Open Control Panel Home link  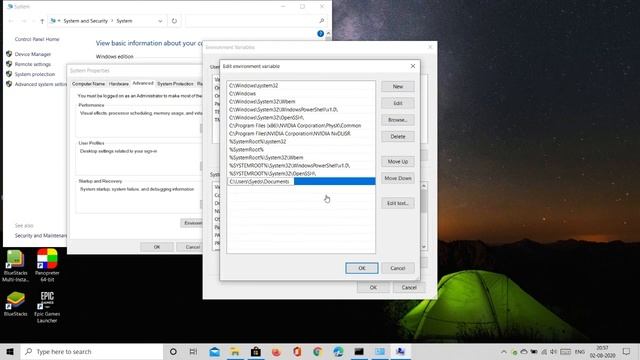[x=37, y=39]
